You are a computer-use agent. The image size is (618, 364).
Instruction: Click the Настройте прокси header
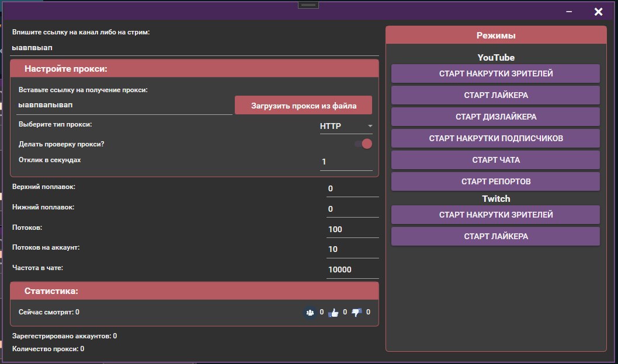195,68
